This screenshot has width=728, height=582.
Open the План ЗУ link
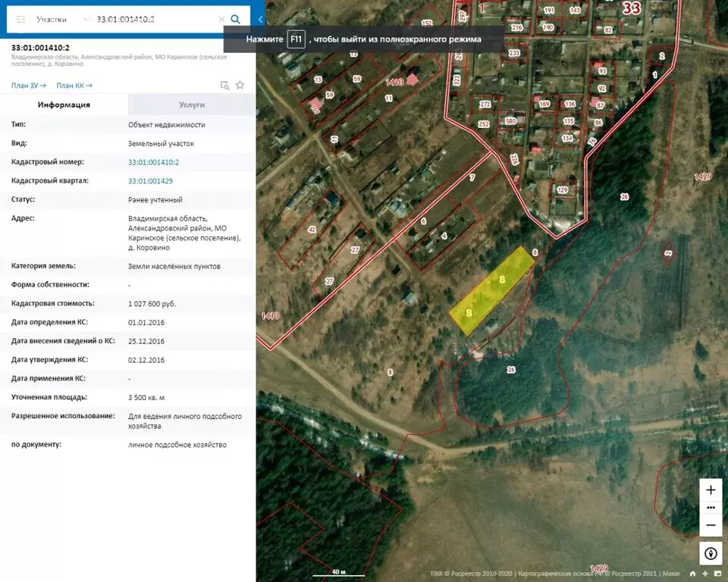(x=28, y=86)
